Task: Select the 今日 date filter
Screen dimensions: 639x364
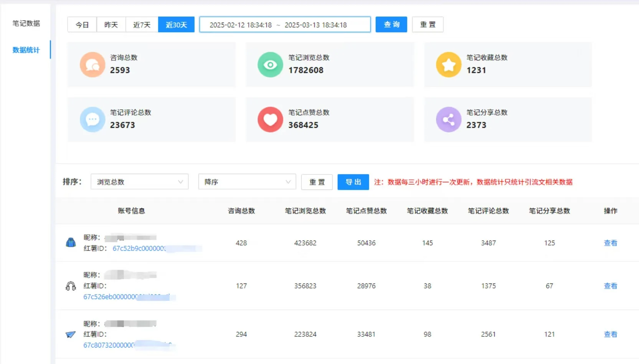Action: (82, 25)
